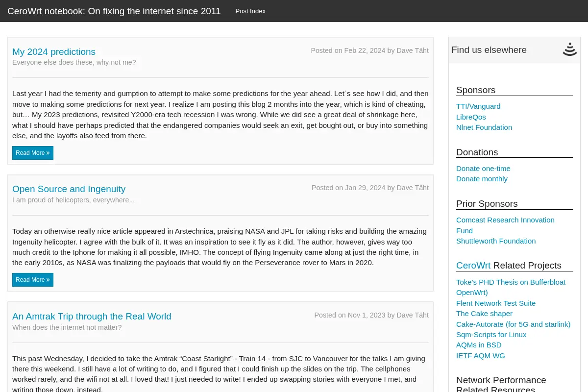Click the wifi-signal icon beside Find us elsewhere
588x392 pixels.
tap(569, 49)
